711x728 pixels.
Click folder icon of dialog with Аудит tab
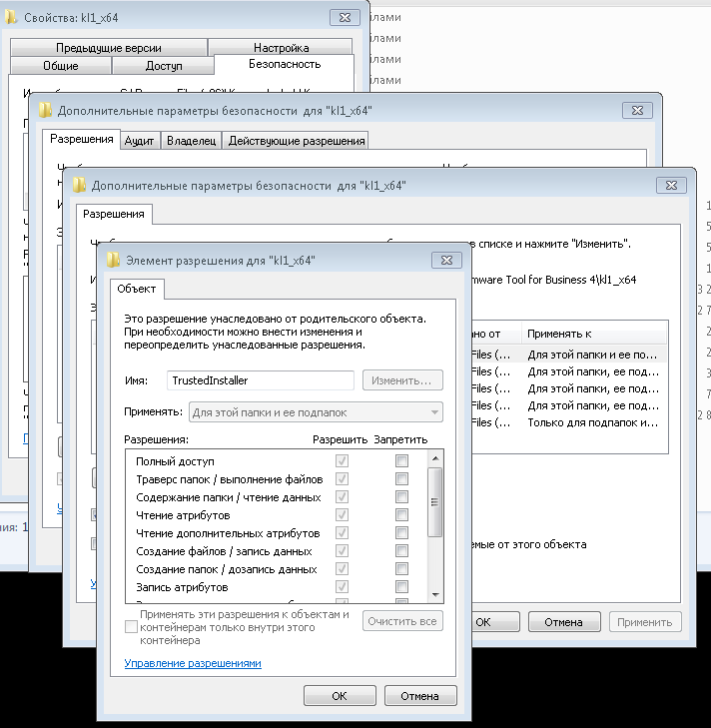[x=47, y=110]
